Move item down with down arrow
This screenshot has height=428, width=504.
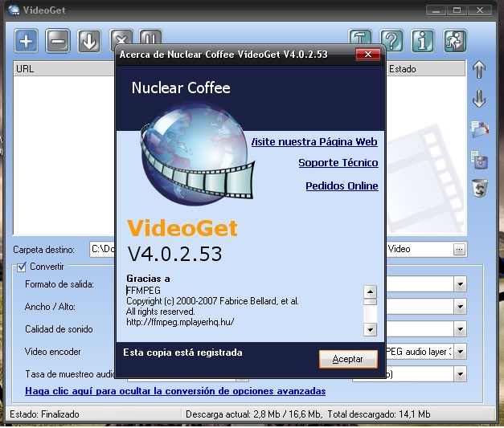click(x=479, y=98)
